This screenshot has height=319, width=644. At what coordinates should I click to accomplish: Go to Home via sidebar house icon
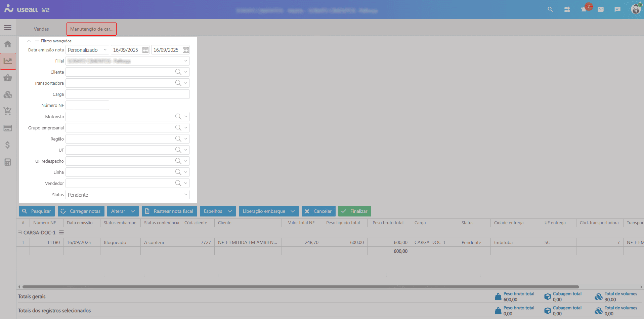pyautogui.click(x=8, y=44)
